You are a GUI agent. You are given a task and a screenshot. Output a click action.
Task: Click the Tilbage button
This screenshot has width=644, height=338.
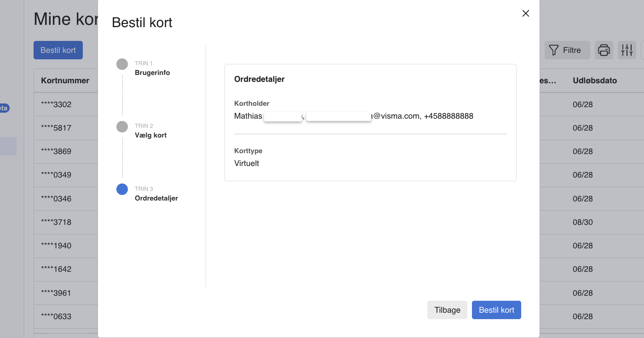pyautogui.click(x=447, y=310)
